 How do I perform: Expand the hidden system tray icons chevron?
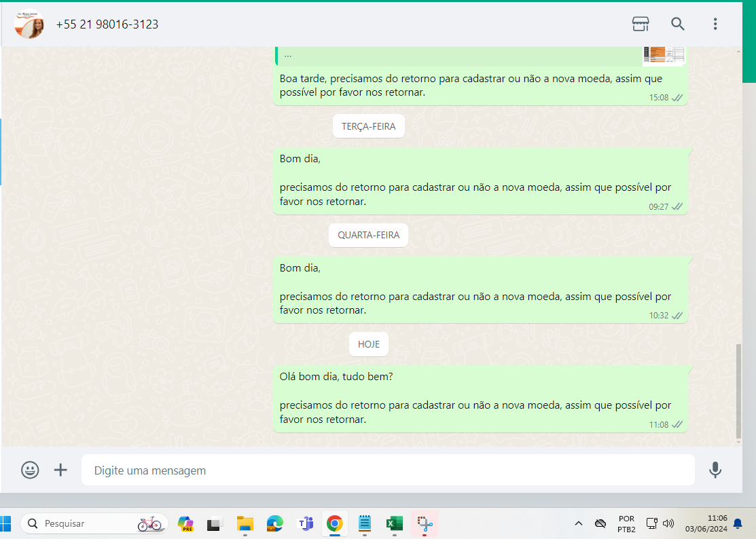pos(579,523)
